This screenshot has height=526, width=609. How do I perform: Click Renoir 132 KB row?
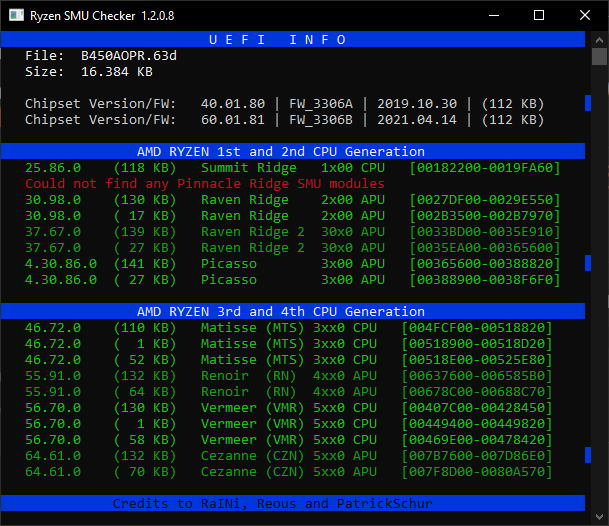coord(289,376)
